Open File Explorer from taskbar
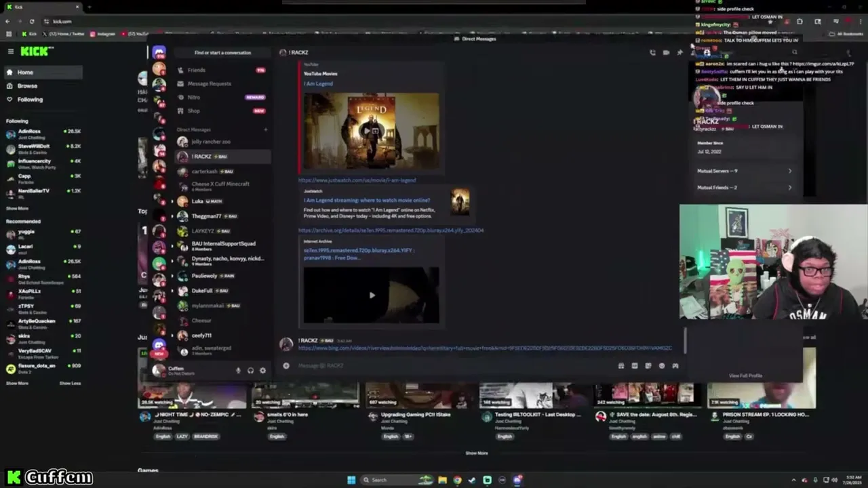868x488 pixels. click(442, 480)
